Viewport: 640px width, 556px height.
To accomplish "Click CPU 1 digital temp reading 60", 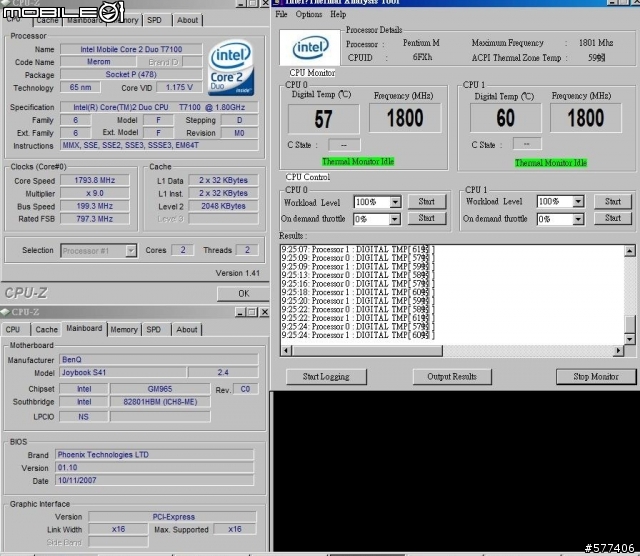I will 505,118.
